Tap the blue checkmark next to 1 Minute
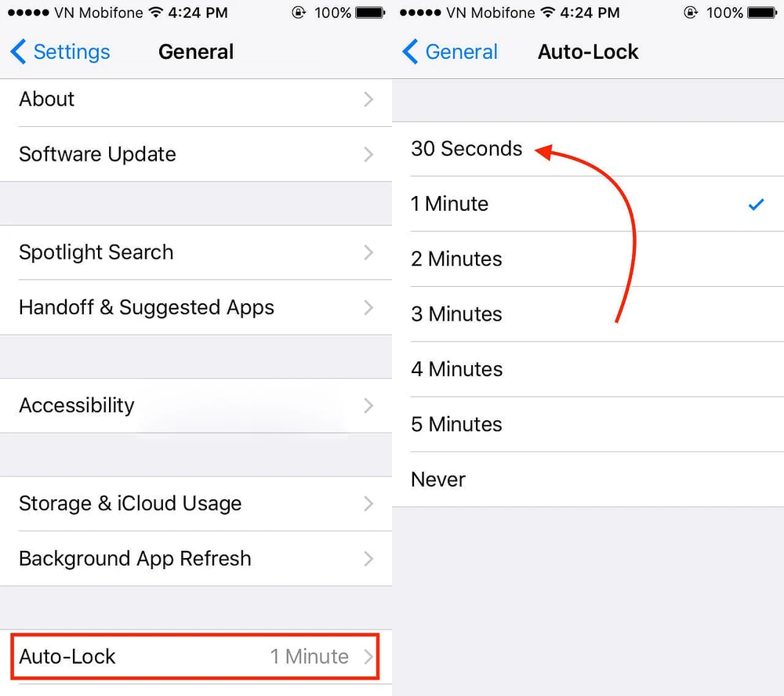 (756, 204)
